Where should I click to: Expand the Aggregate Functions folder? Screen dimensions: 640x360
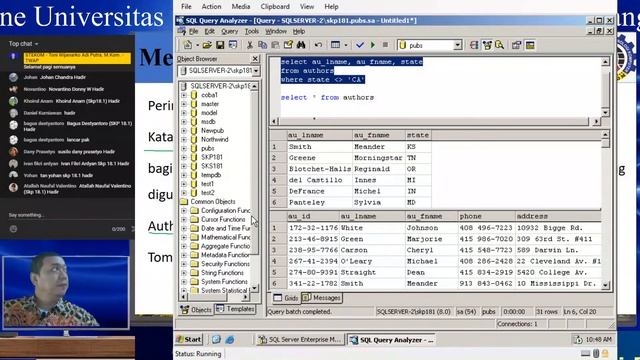point(184,246)
